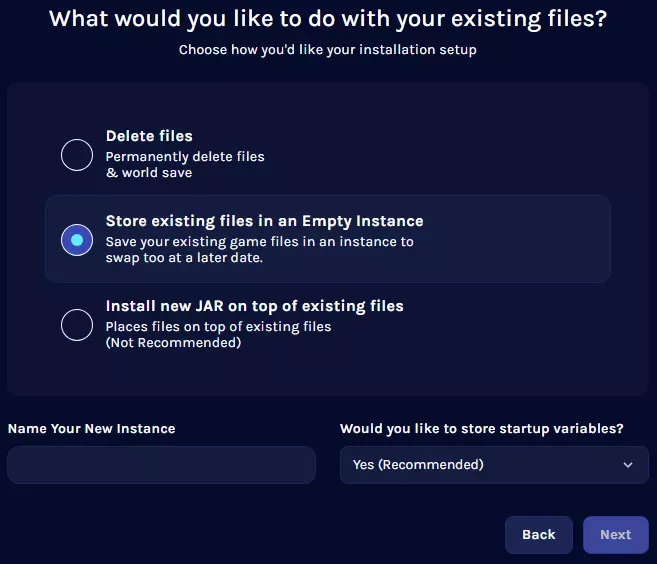Image resolution: width=657 pixels, height=564 pixels.
Task: Select the Delete files radio button
Action: point(77,155)
